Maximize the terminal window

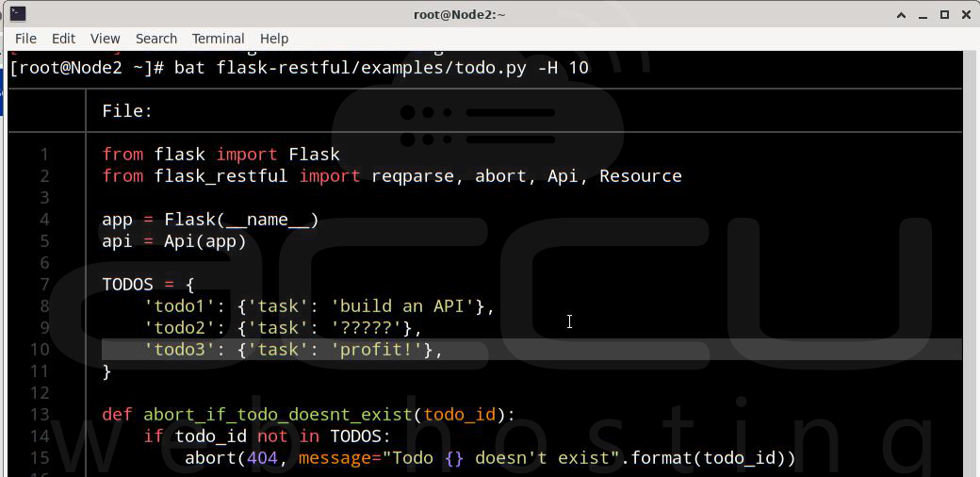click(x=945, y=14)
